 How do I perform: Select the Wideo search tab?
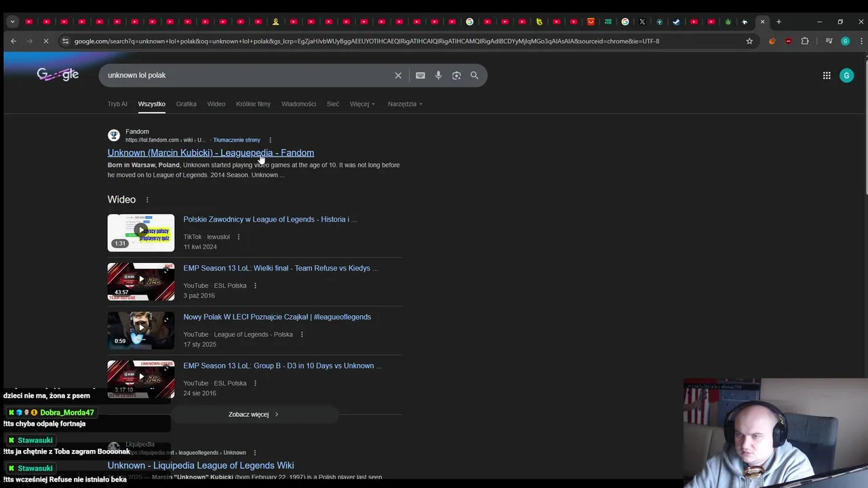pyautogui.click(x=216, y=104)
